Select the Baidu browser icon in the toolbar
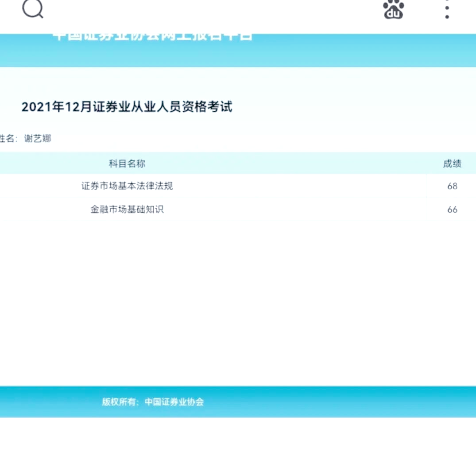 [x=393, y=10]
